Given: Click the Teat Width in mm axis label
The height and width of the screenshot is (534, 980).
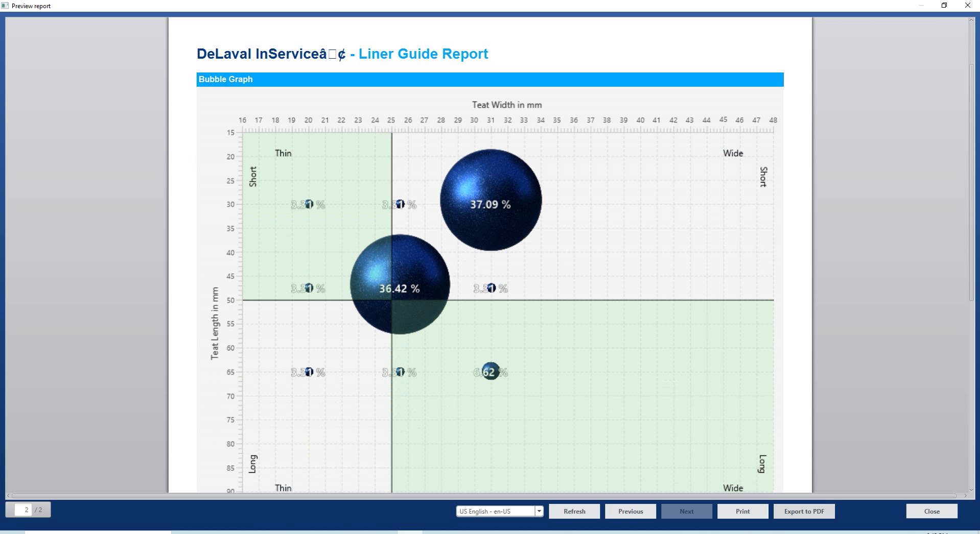Looking at the screenshot, I should pyautogui.click(x=507, y=105).
